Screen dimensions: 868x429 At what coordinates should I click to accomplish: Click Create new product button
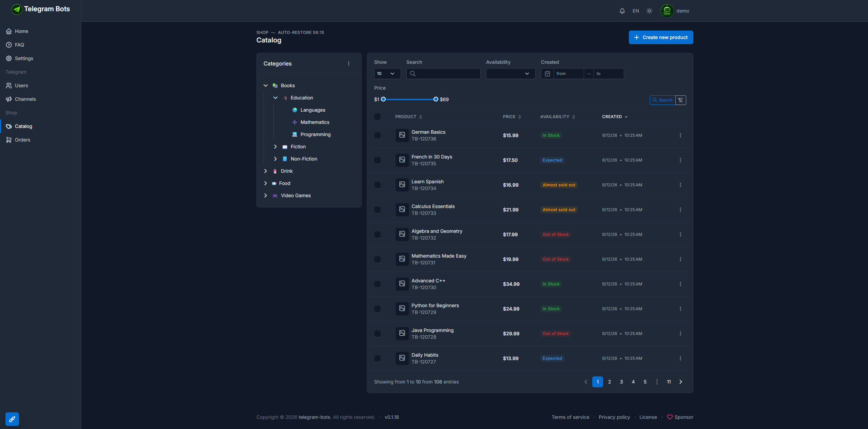pos(661,37)
